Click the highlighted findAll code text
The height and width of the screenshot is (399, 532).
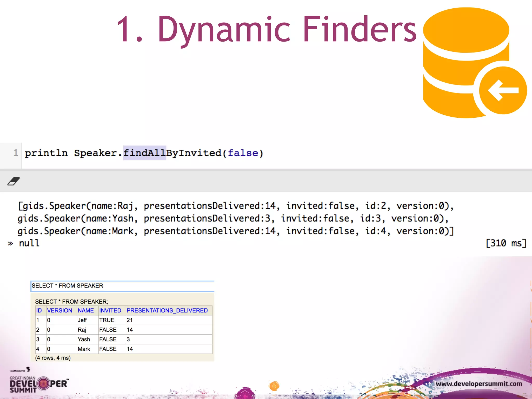click(x=144, y=153)
